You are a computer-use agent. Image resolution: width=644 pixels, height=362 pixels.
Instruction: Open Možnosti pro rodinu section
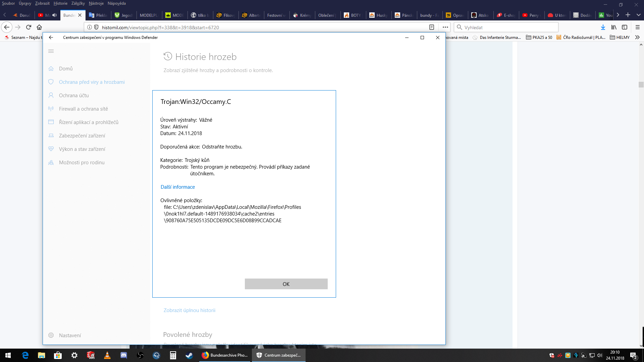click(x=82, y=163)
